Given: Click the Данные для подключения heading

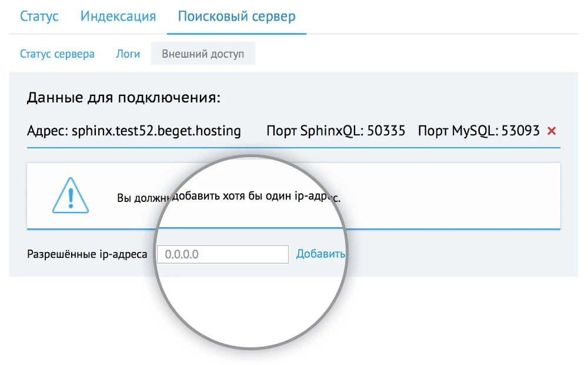Looking at the screenshot, I should point(123,97).
